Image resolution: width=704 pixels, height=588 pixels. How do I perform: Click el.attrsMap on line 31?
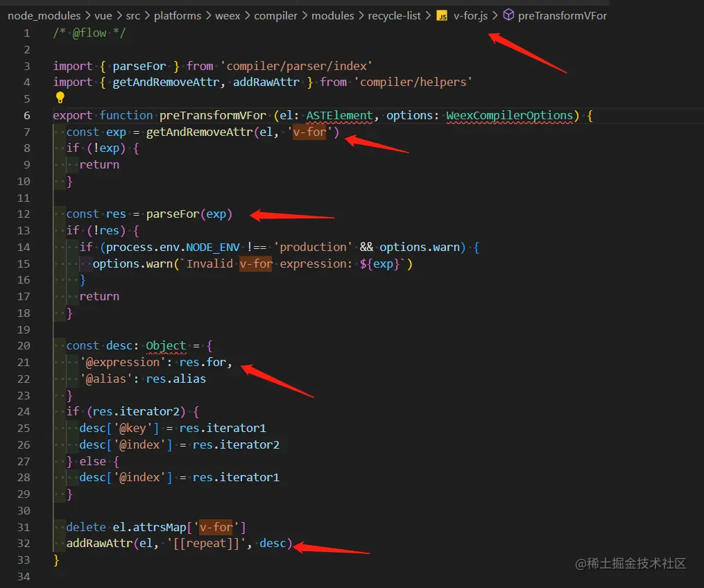149,527
